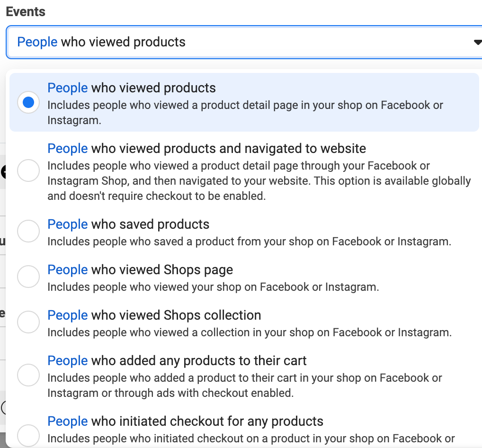This screenshot has height=448, width=482.
Task: Click the navigated to website option description
Action: (x=259, y=180)
